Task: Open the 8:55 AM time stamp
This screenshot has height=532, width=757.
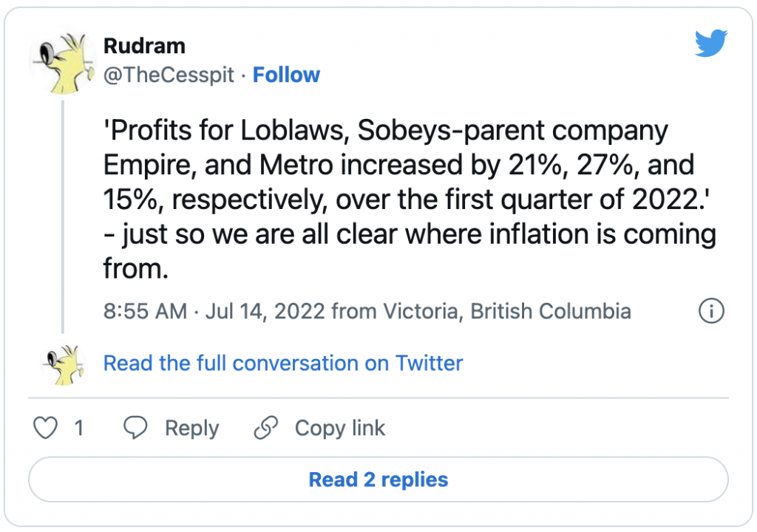Action: pos(145,311)
